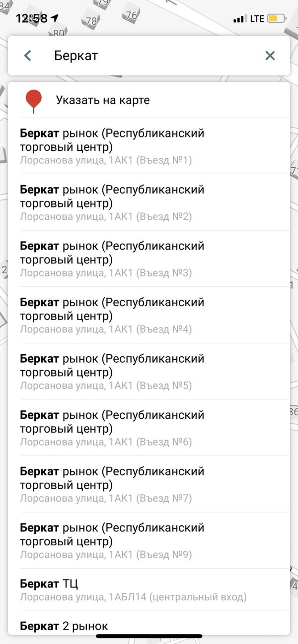This screenshot has height=644, width=298.
Task: Select Беркат ТЦ центральный вход result
Action: (x=149, y=589)
